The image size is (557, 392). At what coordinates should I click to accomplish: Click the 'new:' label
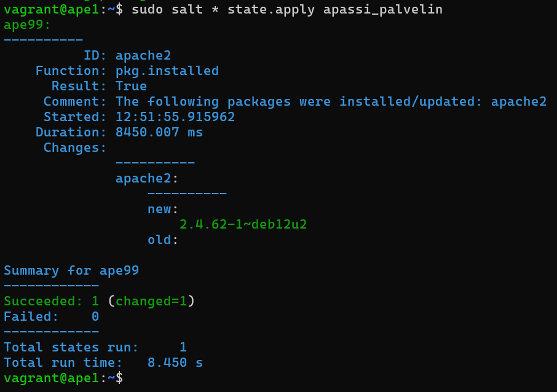[162, 209]
